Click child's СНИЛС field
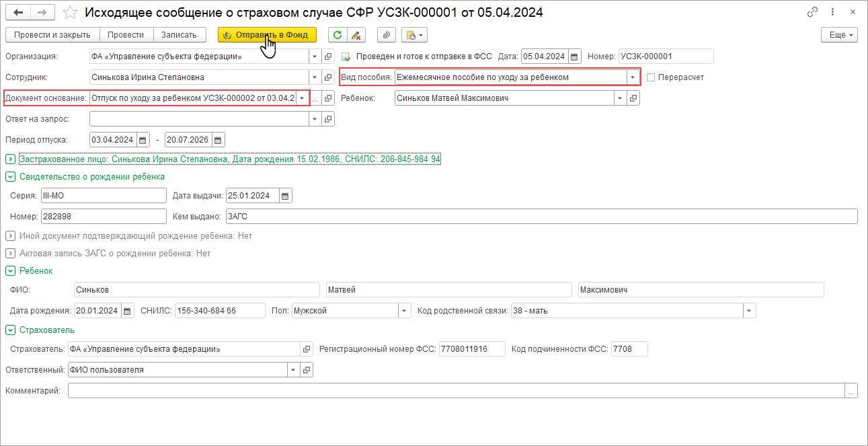This screenshot has height=446, width=868. [x=220, y=311]
